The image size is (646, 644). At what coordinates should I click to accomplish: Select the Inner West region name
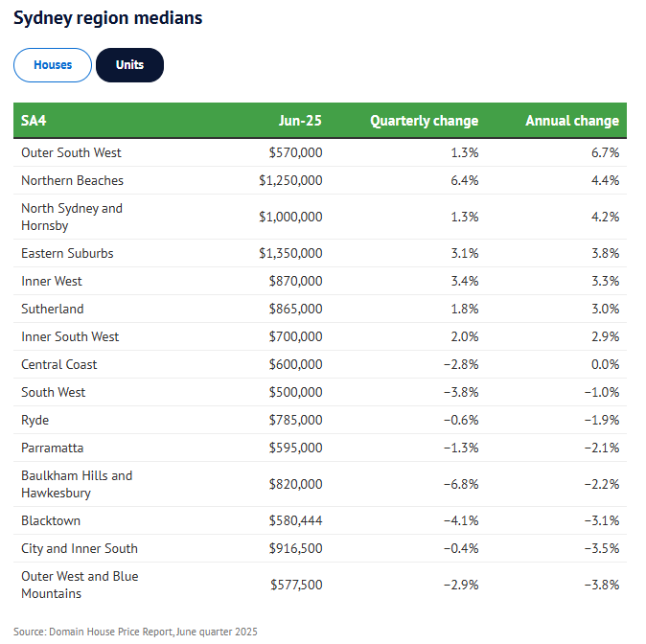52,281
